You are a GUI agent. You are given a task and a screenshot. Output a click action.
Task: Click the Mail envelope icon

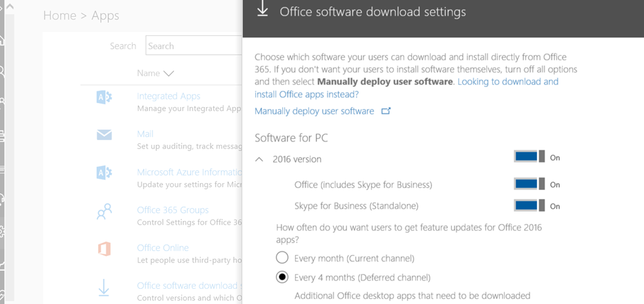(104, 135)
